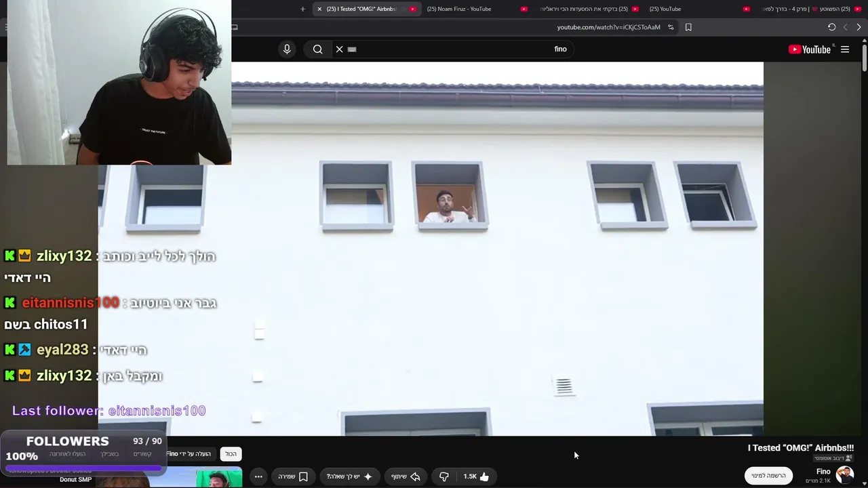
Task: Close the 'I Tested OMG! Airbnbs' tab
Action: (319, 9)
